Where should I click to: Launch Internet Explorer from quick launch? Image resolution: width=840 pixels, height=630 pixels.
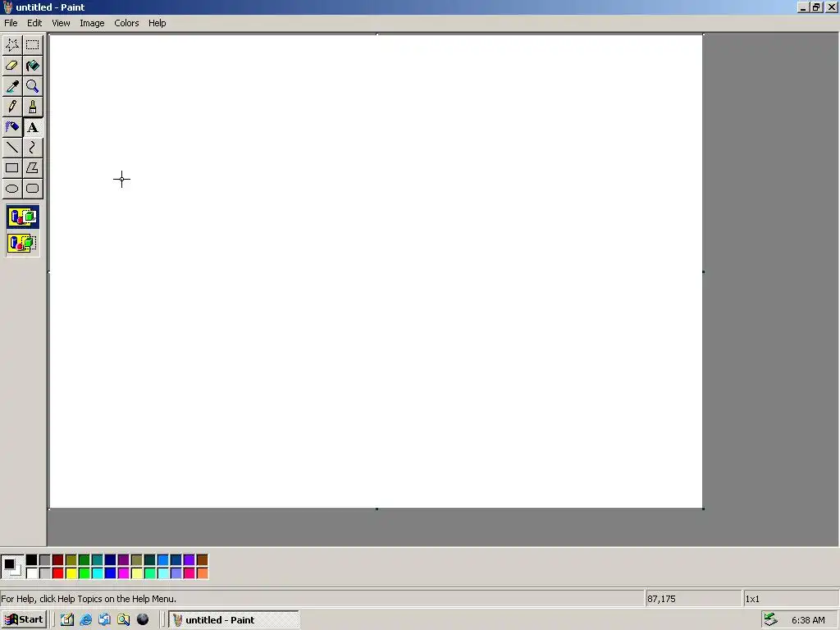(85, 620)
